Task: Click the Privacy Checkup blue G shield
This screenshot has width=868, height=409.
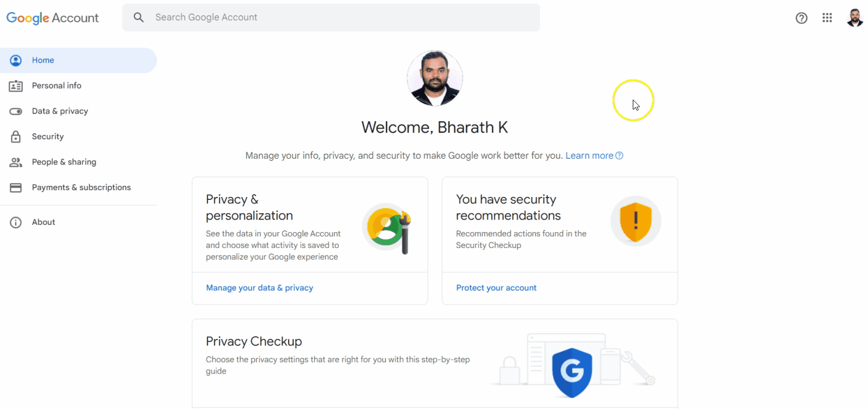Action: point(572,372)
